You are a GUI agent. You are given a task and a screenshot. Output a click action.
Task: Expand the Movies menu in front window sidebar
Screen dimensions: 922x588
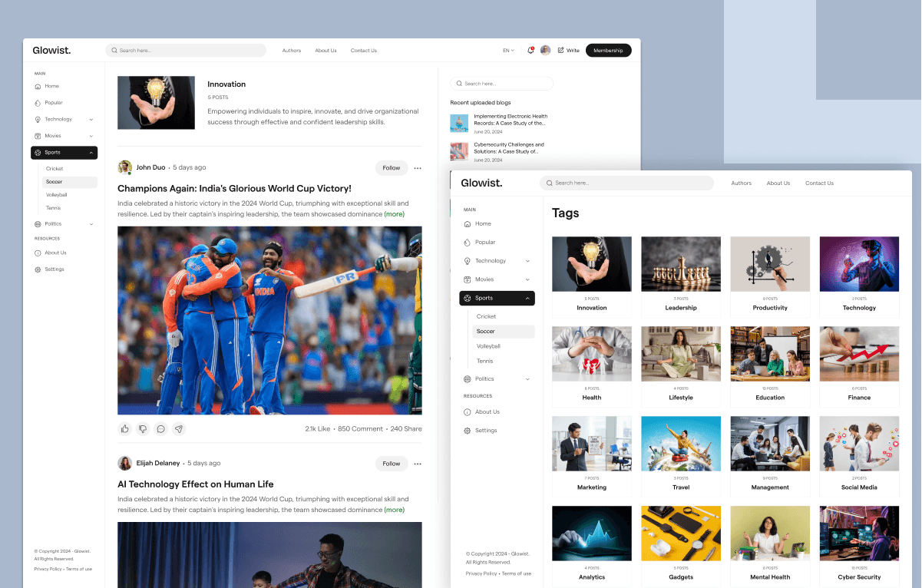(x=527, y=279)
